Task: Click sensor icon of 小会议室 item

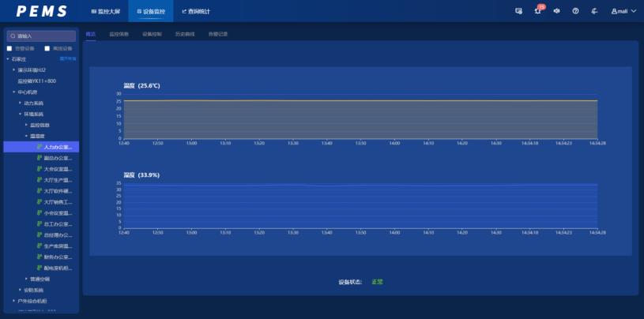Action: coord(40,213)
